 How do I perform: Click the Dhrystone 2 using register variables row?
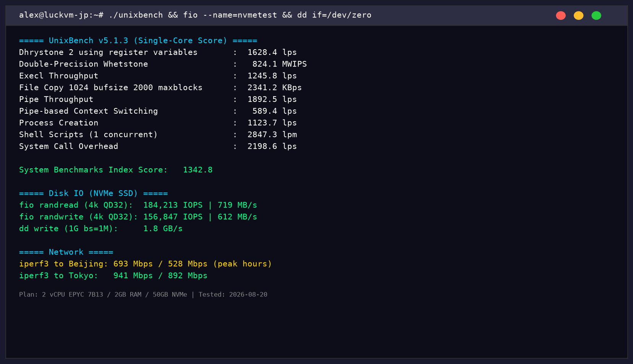158,52
